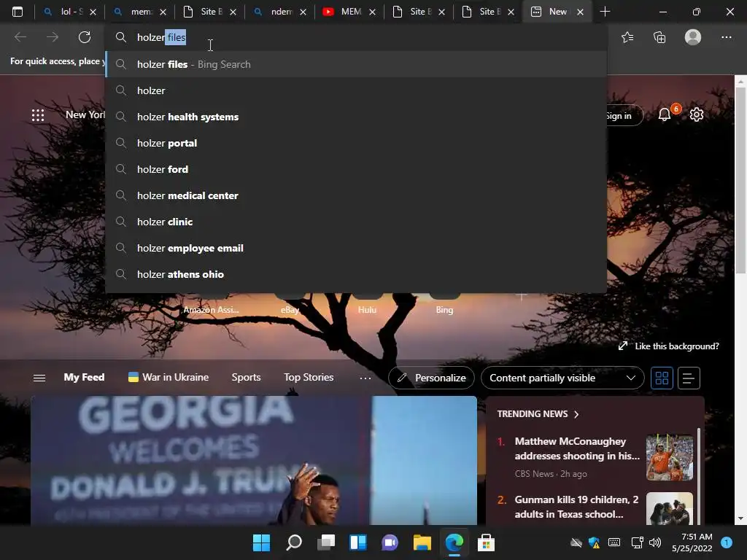Click the Windows Security tray icon
The height and width of the screenshot is (560, 747).
[x=594, y=542]
